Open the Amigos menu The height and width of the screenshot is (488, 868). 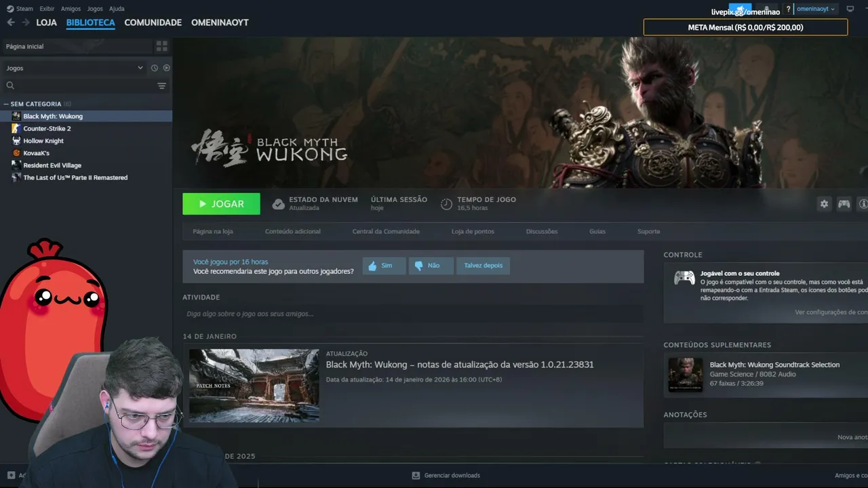[71, 9]
